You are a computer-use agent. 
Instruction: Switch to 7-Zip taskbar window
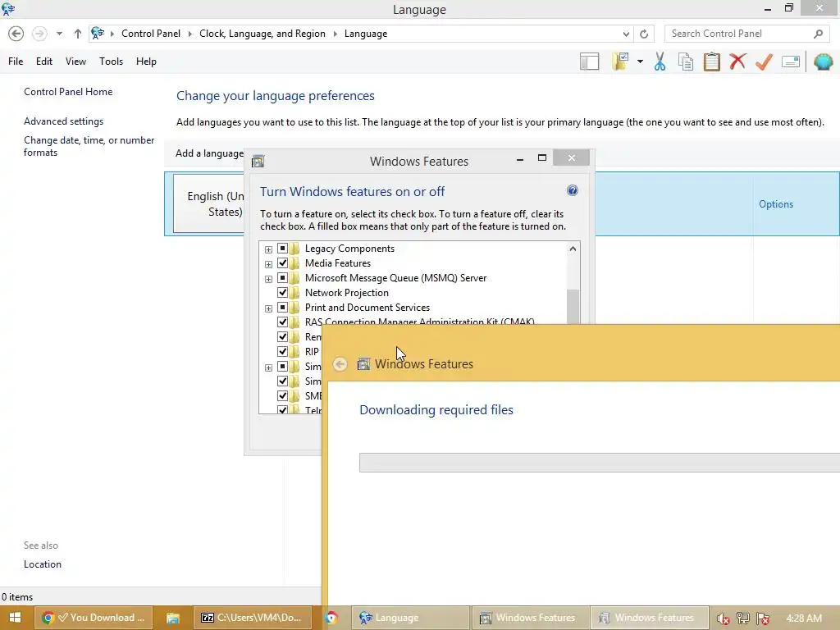point(251,618)
